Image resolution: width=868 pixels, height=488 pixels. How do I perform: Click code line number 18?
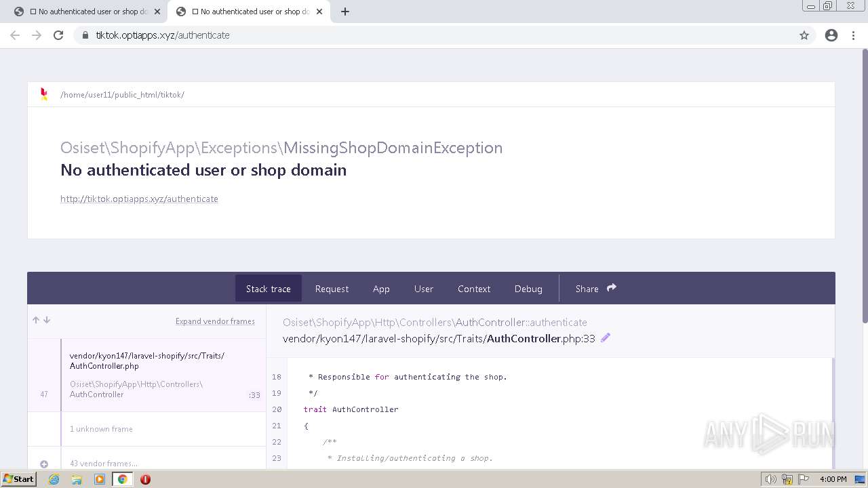pos(277,377)
